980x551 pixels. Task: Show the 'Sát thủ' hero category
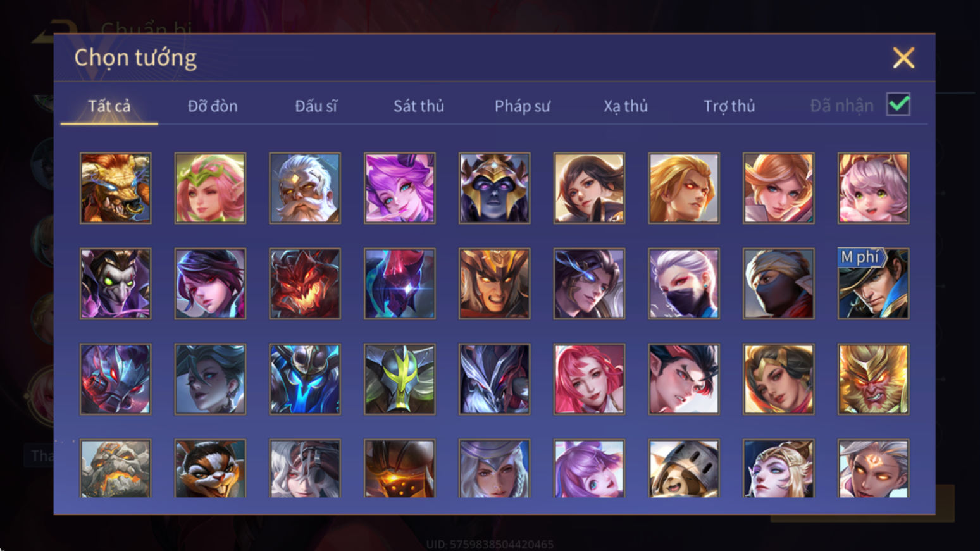(419, 106)
